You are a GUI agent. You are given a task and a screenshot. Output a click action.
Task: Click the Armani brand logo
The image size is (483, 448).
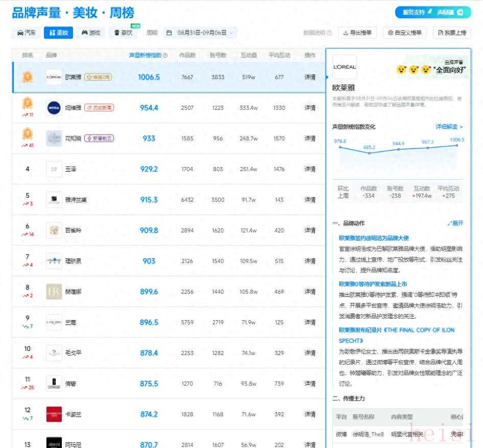(x=54, y=443)
